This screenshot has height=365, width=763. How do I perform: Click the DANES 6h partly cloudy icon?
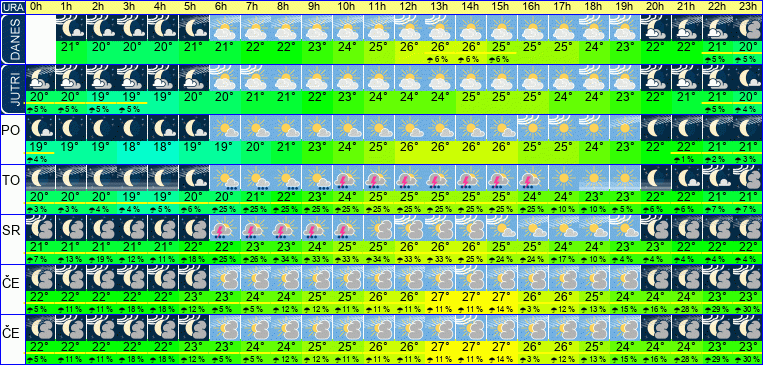pyautogui.click(x=224, y=27)
